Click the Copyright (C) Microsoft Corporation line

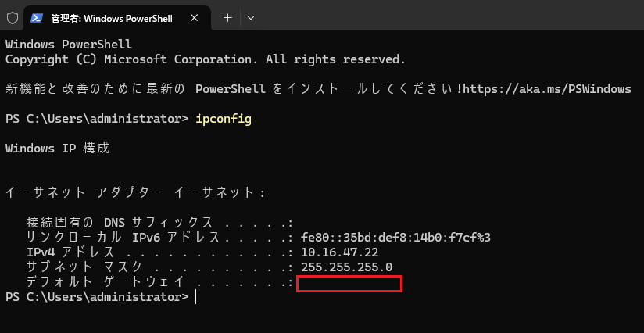(x=206, y=59)
